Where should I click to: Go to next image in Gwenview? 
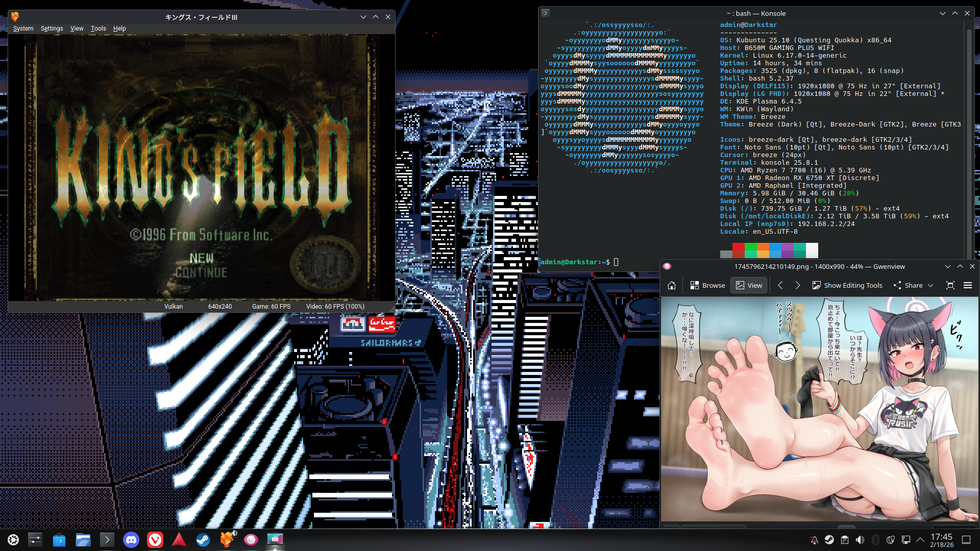pos(798,286)
